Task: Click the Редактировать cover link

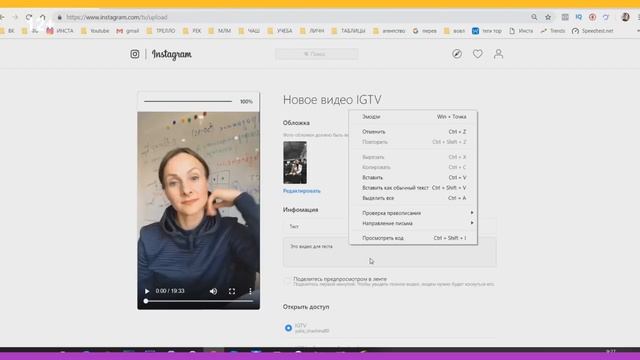Action: coord(302,191)
